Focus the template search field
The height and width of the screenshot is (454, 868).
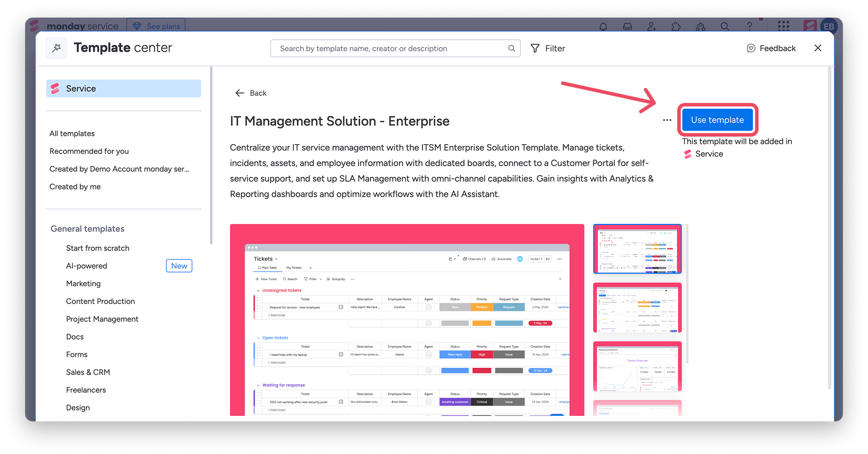pyautogui.click(x=395, y=48)
